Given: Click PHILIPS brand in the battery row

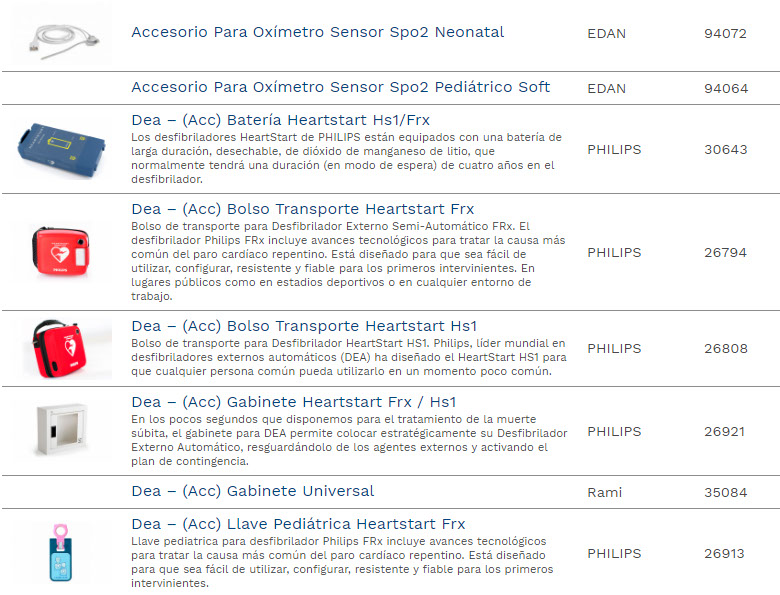Looking at the screenshot, I should point(614,150).
